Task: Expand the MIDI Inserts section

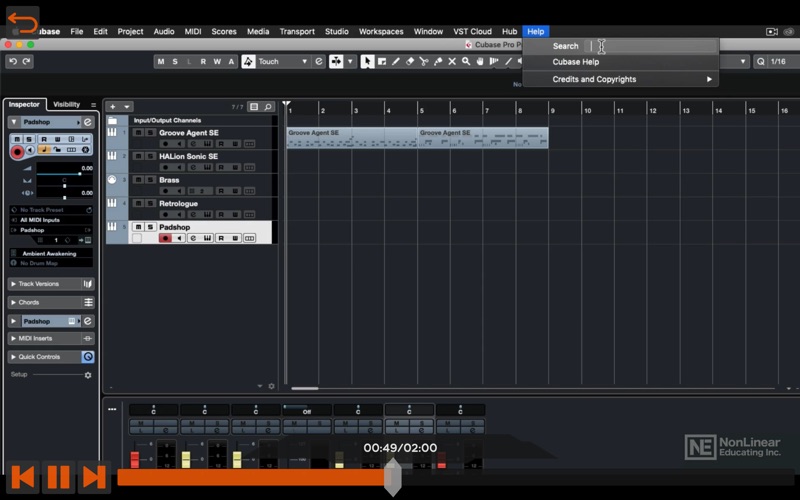Action: click(13, 338)
